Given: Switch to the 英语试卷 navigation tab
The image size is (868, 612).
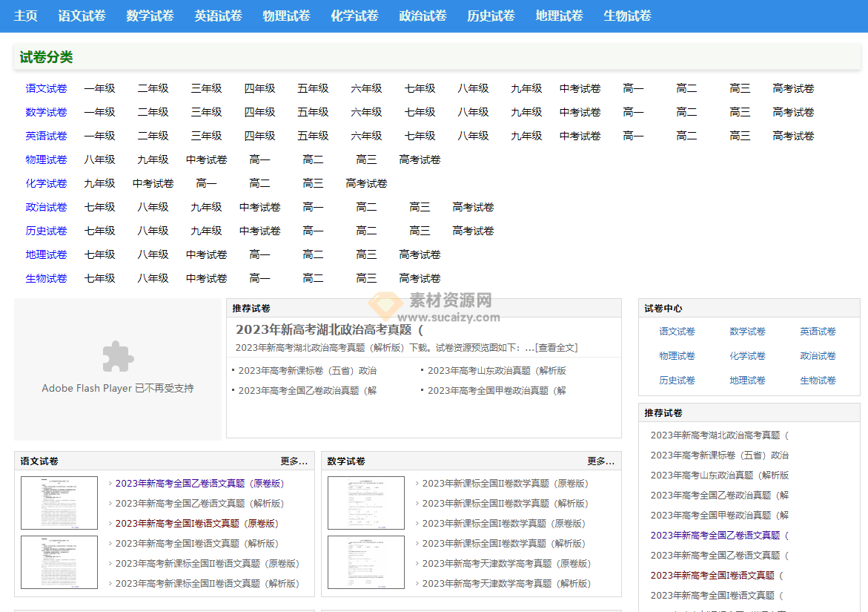Looking at the screenshot, I should tap(218, 15).
